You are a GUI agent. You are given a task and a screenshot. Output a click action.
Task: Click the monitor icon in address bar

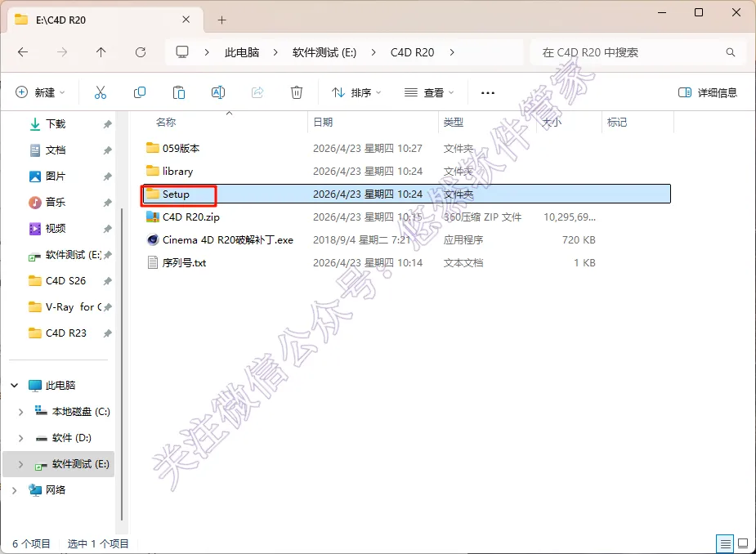[x=182, y=52]
